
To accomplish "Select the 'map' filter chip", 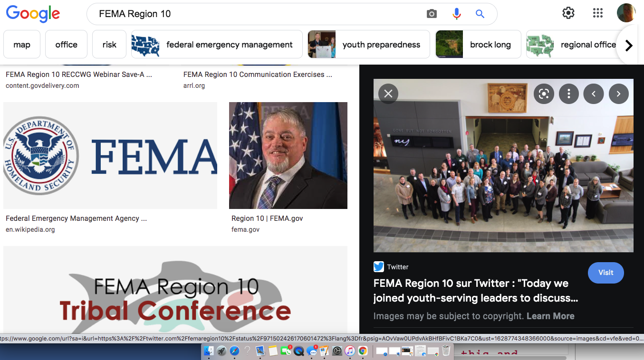I will coord(22,45).
